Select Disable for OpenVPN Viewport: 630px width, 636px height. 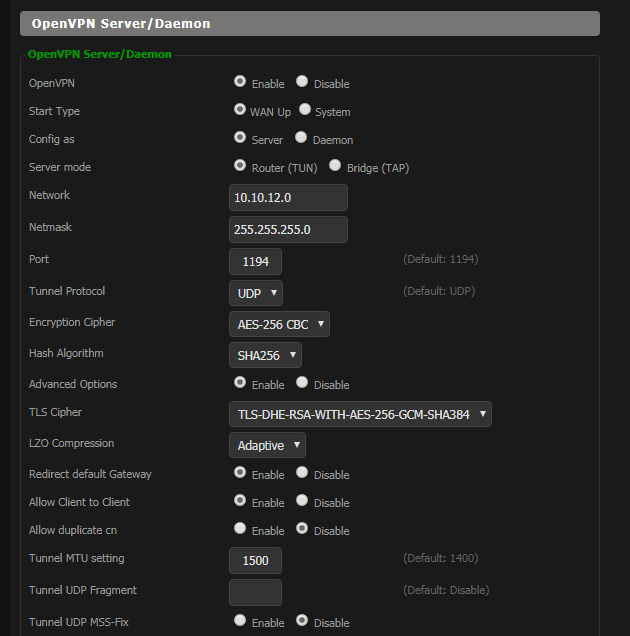tap(302, 82)
